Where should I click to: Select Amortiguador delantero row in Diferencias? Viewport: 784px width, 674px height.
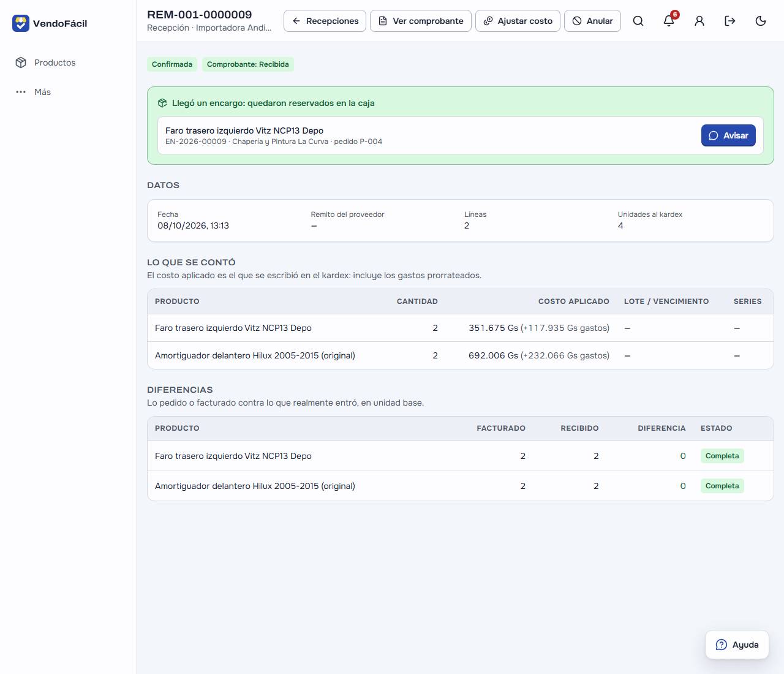coord(461,486)
